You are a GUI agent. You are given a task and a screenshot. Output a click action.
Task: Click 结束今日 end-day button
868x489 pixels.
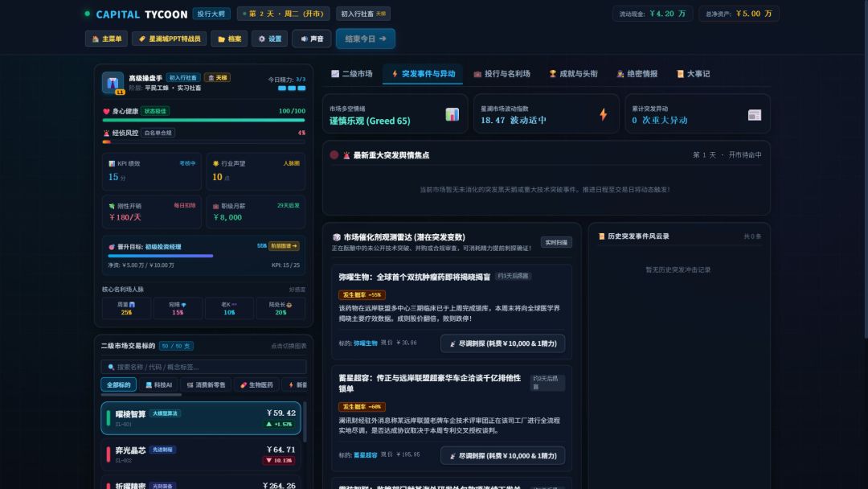point(366,39)
